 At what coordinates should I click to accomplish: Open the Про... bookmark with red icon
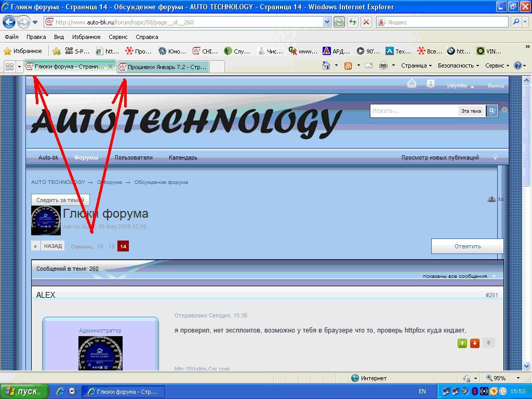coord(138,51)
